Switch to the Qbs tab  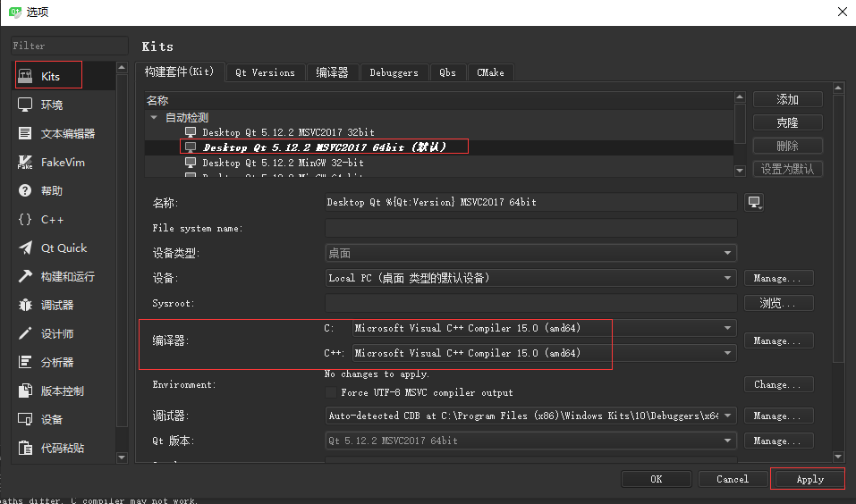(447, 72)
